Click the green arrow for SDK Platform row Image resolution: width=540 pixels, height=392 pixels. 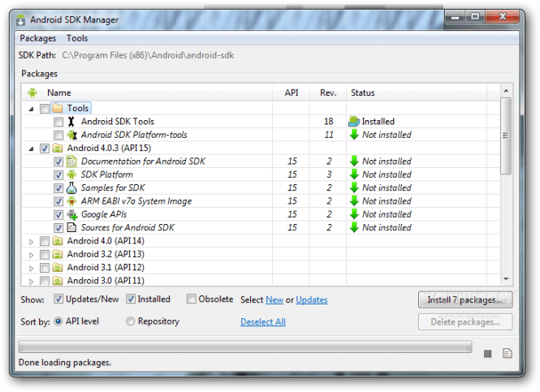pyautogui.click(x=354, y=174)
